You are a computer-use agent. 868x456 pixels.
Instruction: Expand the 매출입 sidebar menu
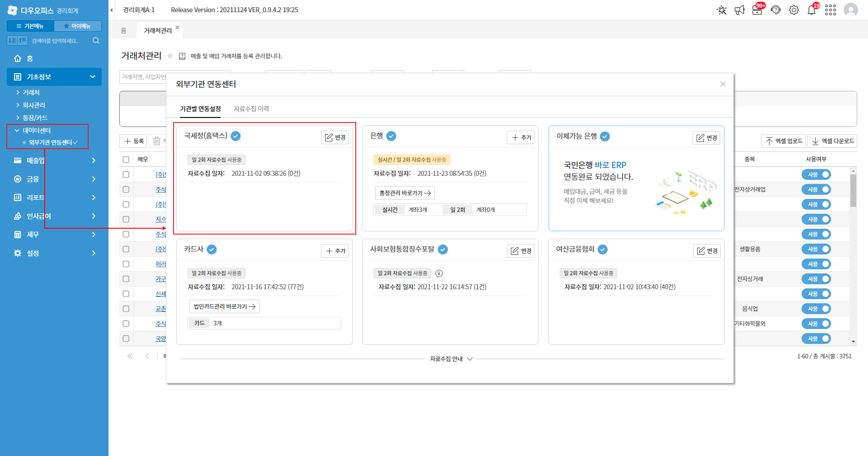[x=54, y=160]
